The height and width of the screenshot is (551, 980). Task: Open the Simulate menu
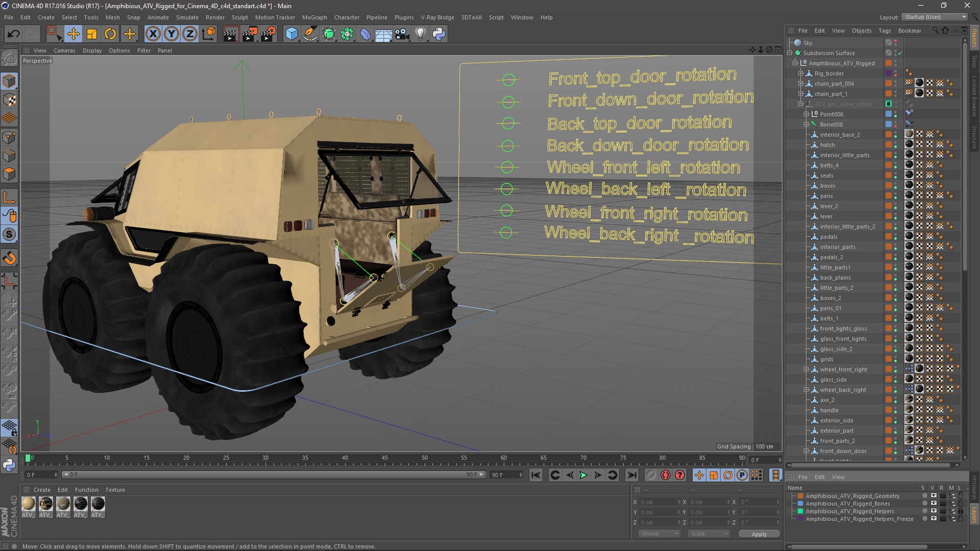point(187,17)
